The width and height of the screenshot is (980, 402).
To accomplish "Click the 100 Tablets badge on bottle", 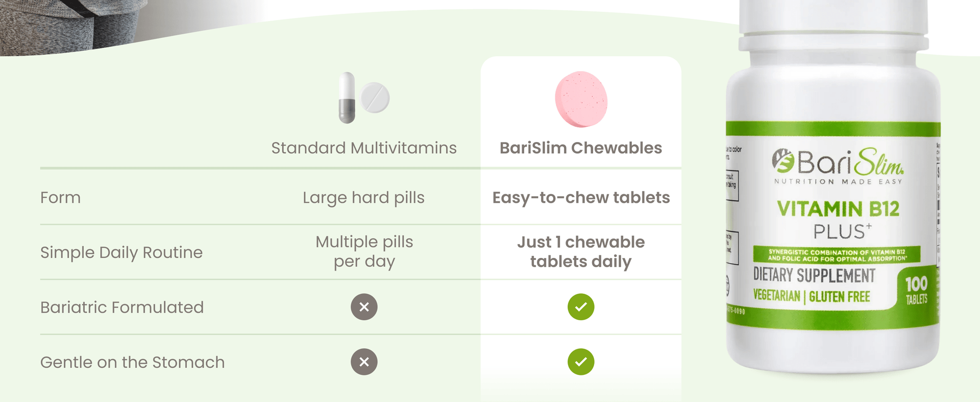I will tap(916, 290).
